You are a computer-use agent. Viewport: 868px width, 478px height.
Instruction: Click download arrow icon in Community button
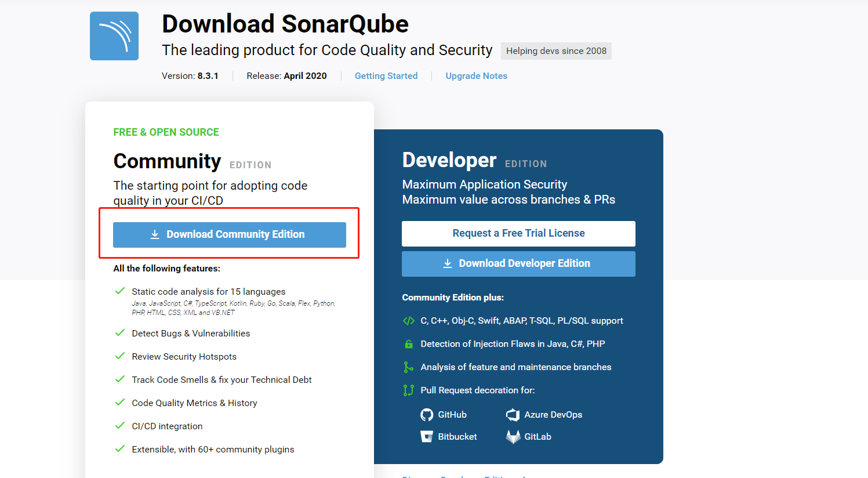pos(155,234)
